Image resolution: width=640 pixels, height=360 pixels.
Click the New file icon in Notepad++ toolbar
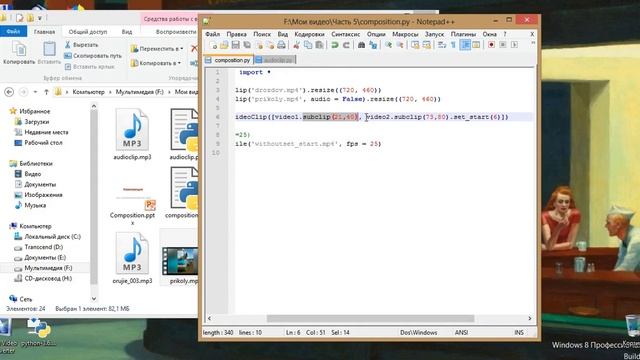[x=213, y=45]
